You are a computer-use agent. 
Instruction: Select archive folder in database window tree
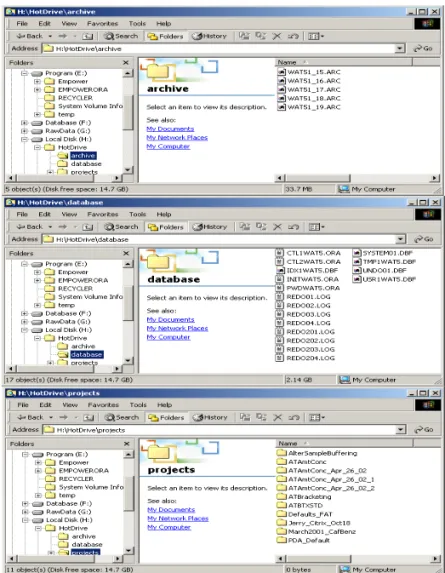point(83,346)
